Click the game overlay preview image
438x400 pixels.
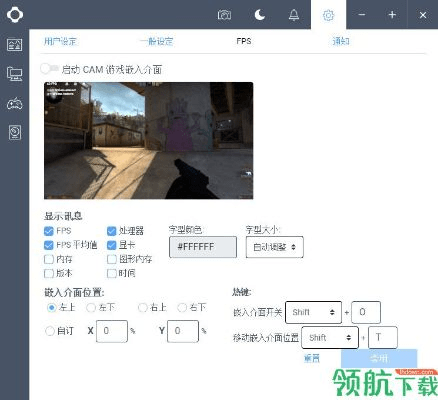click(149, 141)
